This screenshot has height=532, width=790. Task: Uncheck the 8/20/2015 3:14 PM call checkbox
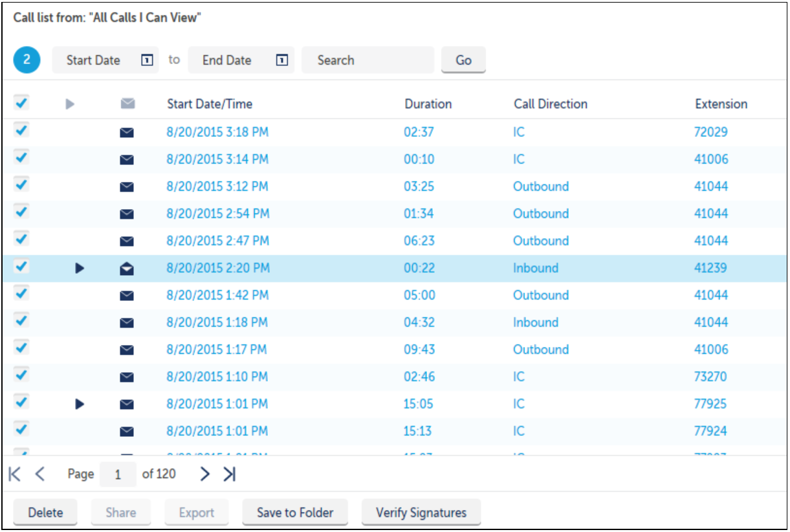[21, 158]
